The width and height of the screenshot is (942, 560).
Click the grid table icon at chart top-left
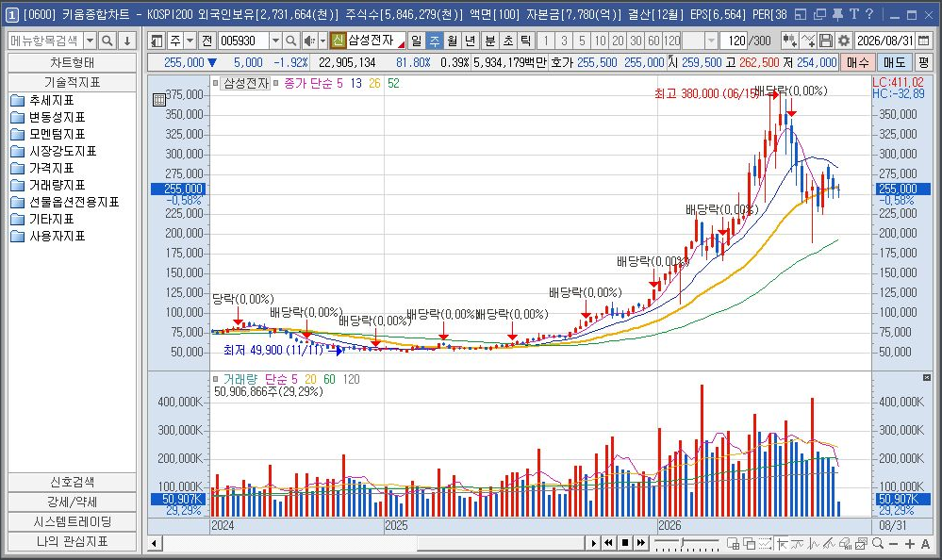coord(159,100)
